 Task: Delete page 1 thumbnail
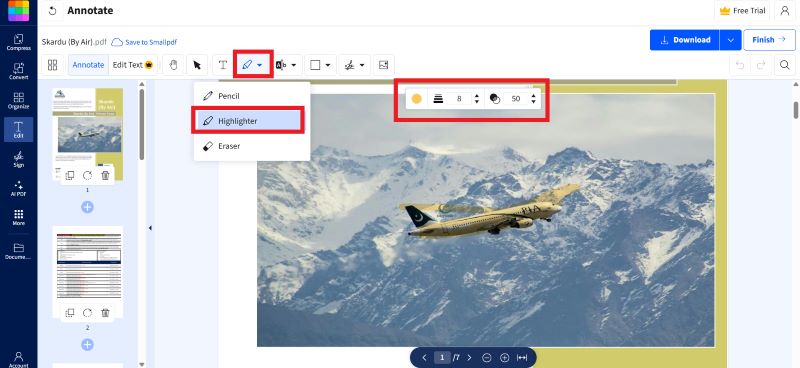[105, 176]
